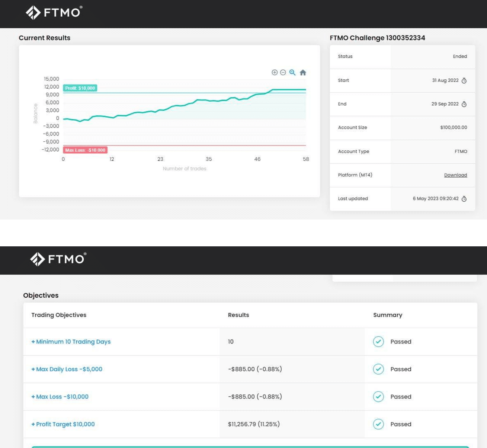Click the chart zoom out minus icon
Viewport: 487px width, 448px height.
point(283,73)
